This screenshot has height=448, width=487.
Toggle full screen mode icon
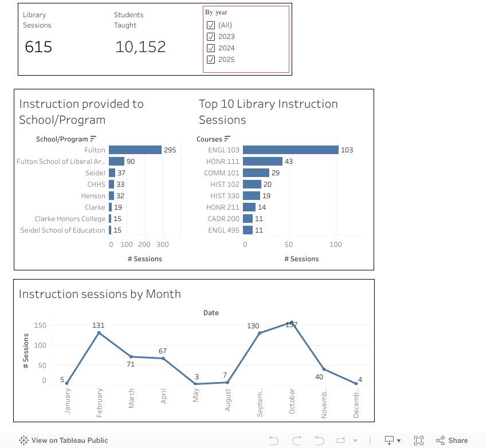(x=418, y=440)
